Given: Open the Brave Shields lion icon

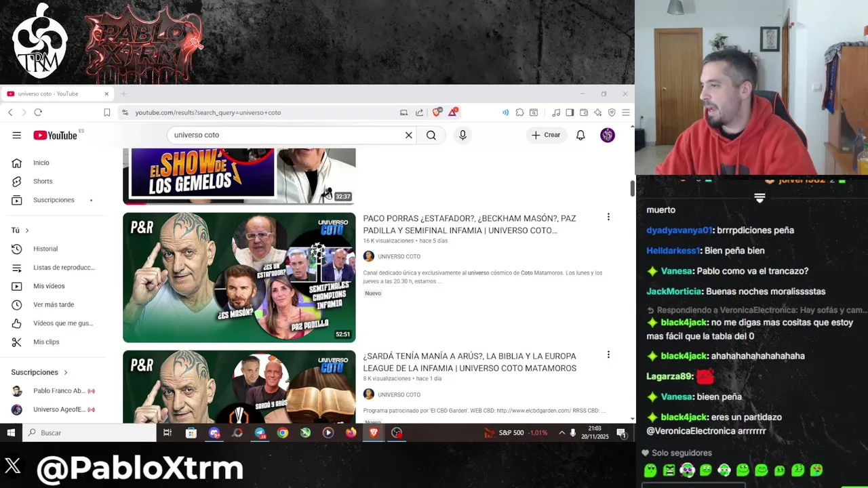Looking at the screenshot, I should pos(436,113).
